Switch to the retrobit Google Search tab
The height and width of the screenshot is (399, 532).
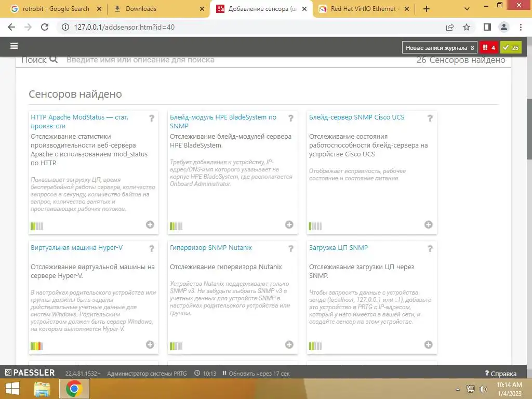[56, 9]
